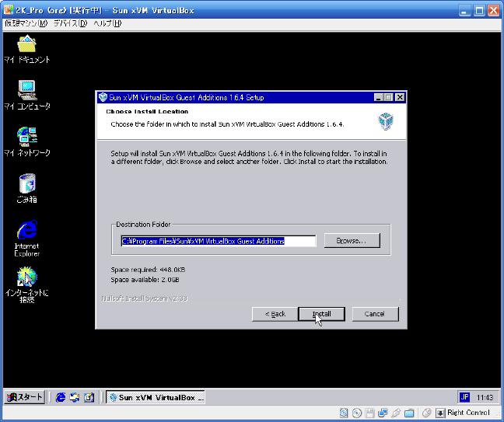
Task: Click the floppy disk status icon
Action: click(x=369, y=413)
